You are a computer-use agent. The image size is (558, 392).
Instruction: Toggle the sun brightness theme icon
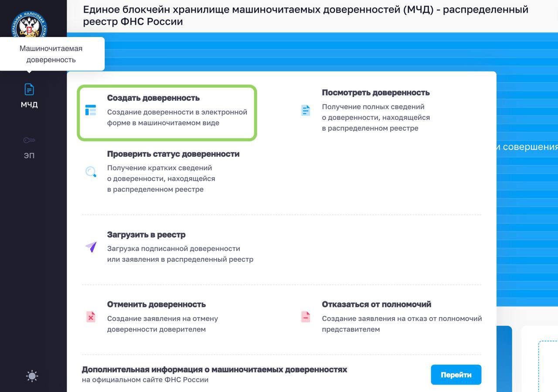(x=32, y=376)
